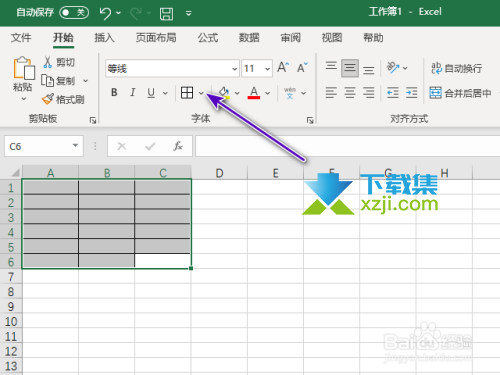This screenshot has height=375, width=500.
Task: Click the Select All corner triangle
Action: pyautogui.click(x=15, y=173)
